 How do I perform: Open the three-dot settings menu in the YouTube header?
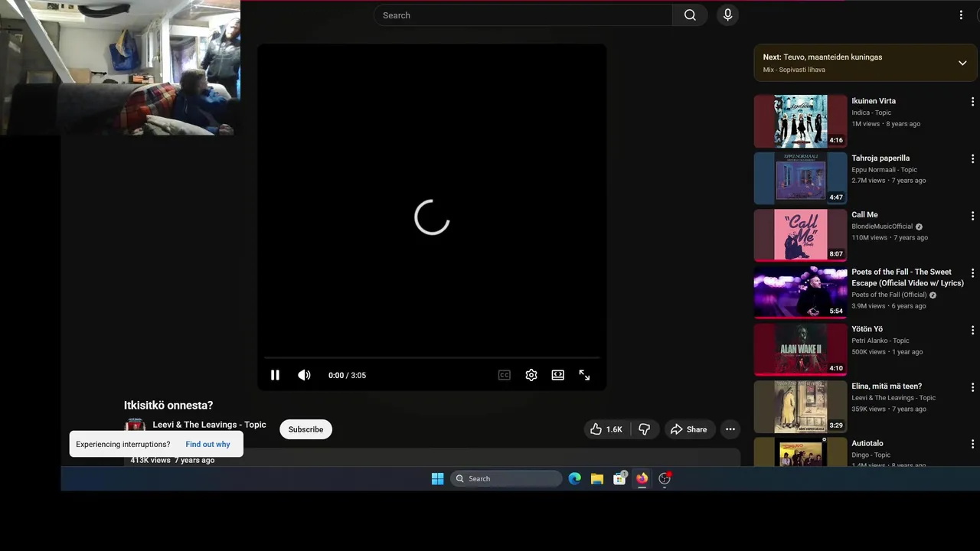(x=961, y=15)
